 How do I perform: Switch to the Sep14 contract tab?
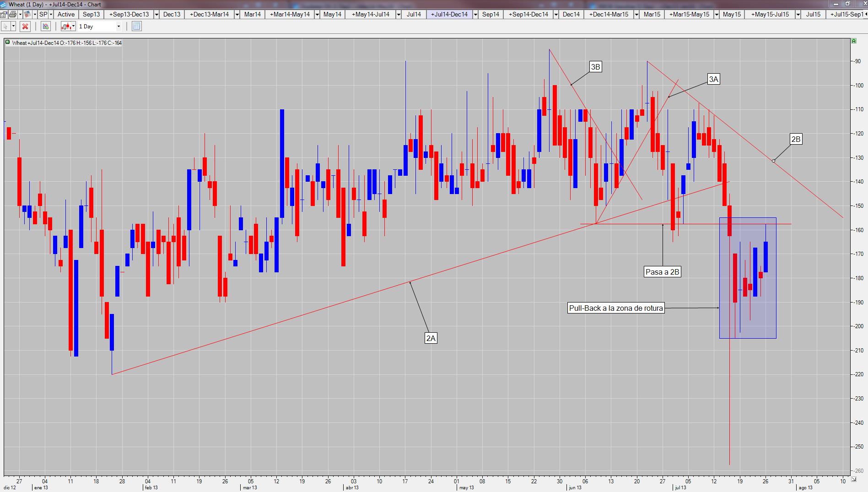tap(491, 14)
